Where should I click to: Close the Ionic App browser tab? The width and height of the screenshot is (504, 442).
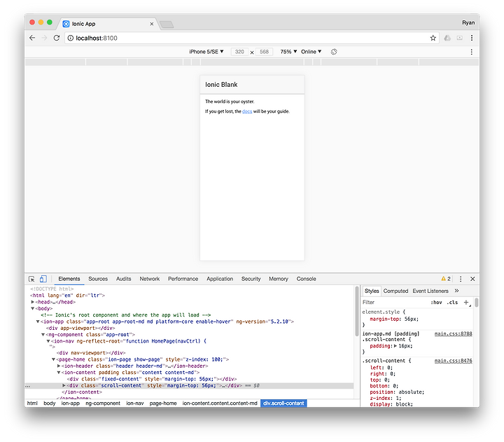click(x=152, y=24)
